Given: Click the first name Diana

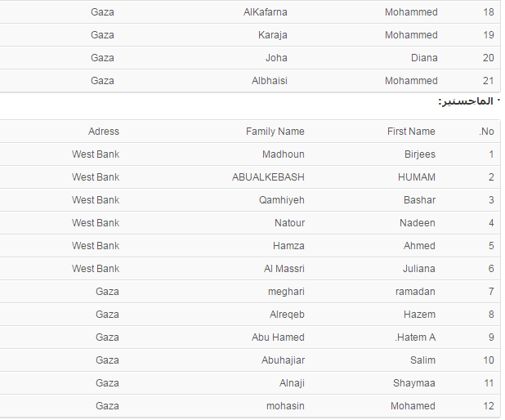Looking at the screenshot, I should point(424,58).
